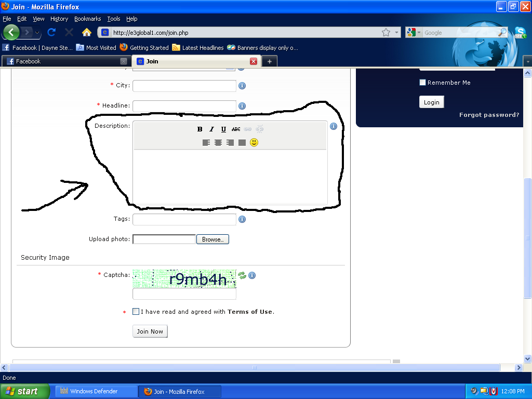The image size is (532, 399).
Task: Open a new tab with plus button
Action: pyautogui.click(x=270, y=61)
